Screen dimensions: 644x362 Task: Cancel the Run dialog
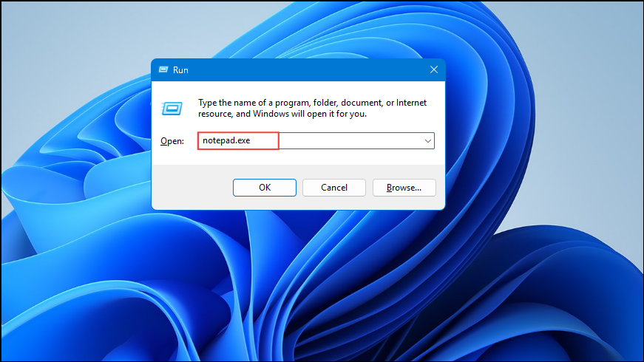tap(334, 188)
